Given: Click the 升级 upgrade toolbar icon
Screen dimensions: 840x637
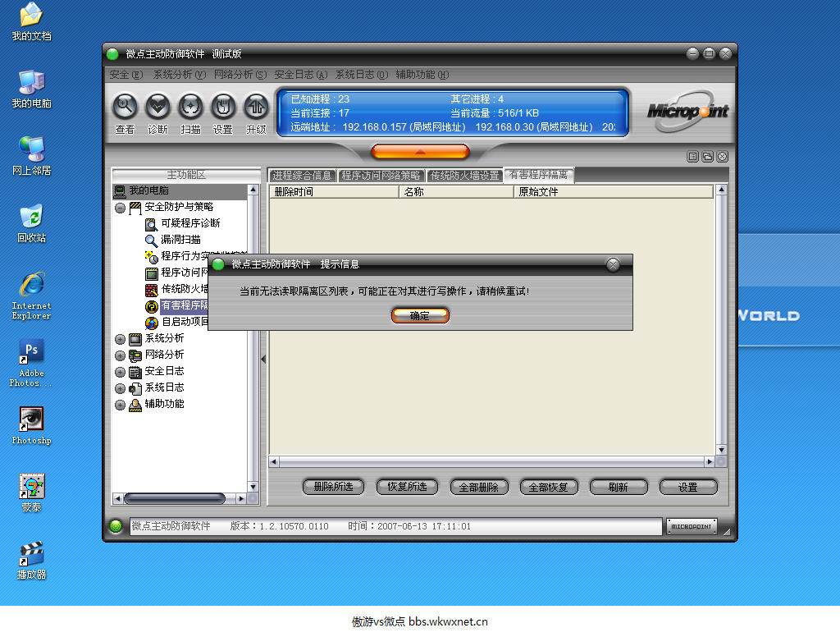Looking at the screenshot, I should 256,107.
